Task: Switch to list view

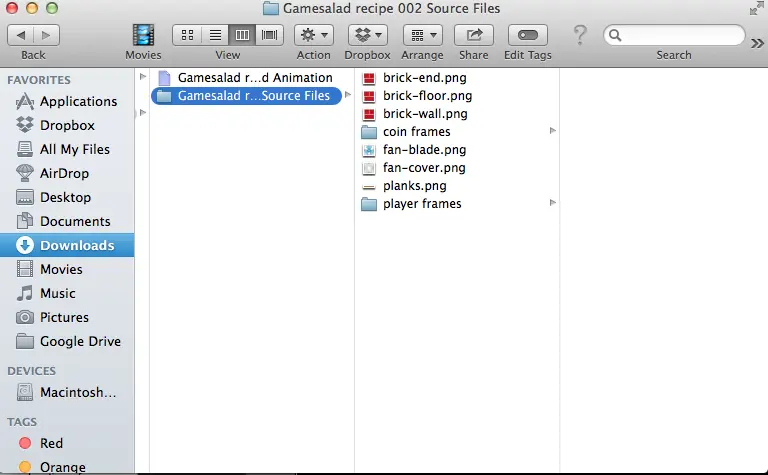Action: [x=215, y=35]
